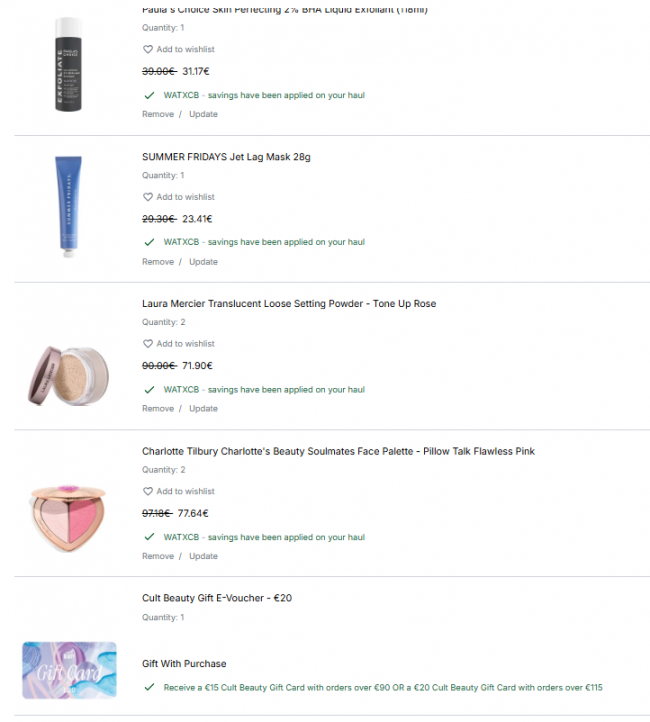This screenshot has width=650, height=722.
Task: Open the Laura Mercier Translucent Loose Setting Powder title
Action: click(x=289, y=304)
